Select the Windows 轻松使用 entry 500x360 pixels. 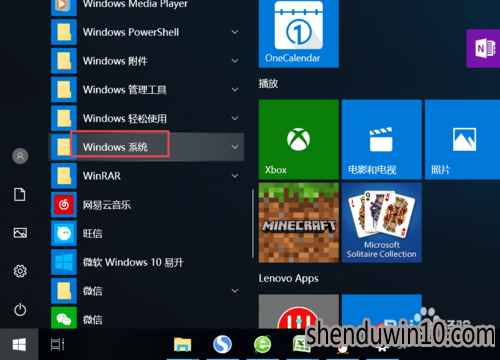(x=147, y=118)
